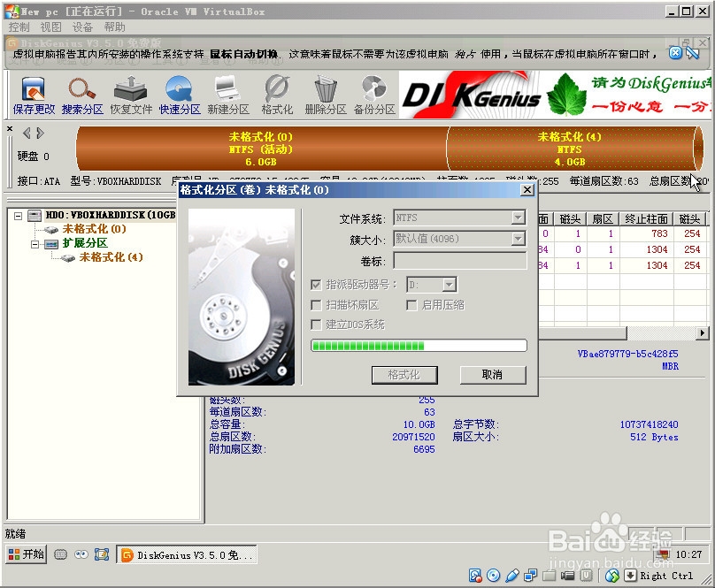This screenshot has width=715, height=588.
Task: Open the 控制 menu
Action: pos(19,27)
